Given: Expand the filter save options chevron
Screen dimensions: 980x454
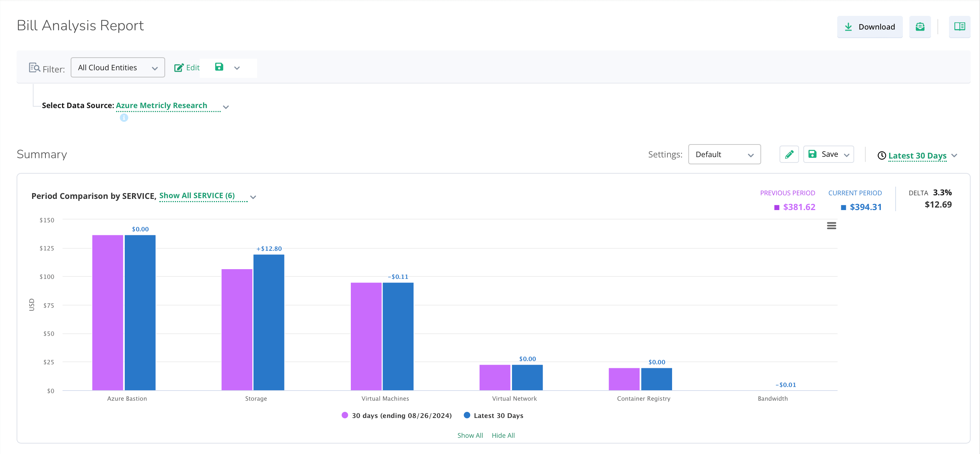Looking at the screenshot, I should click(237, 68).
